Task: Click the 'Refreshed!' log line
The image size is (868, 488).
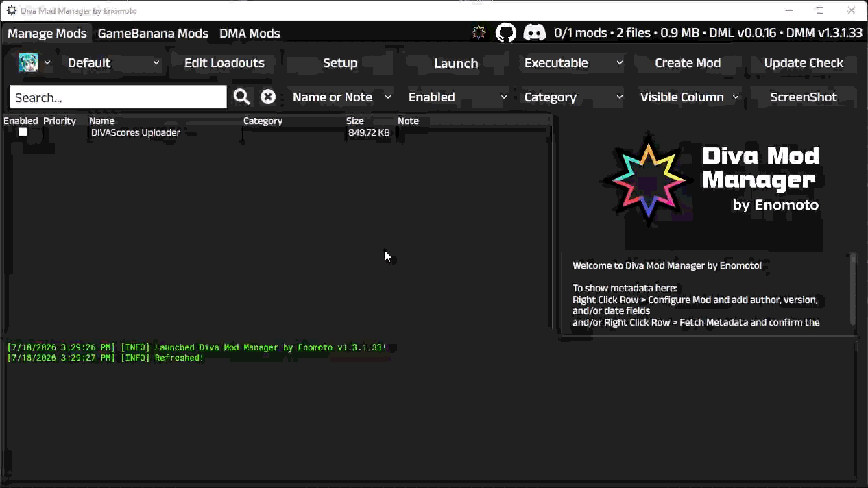Action: pos(105,358)
